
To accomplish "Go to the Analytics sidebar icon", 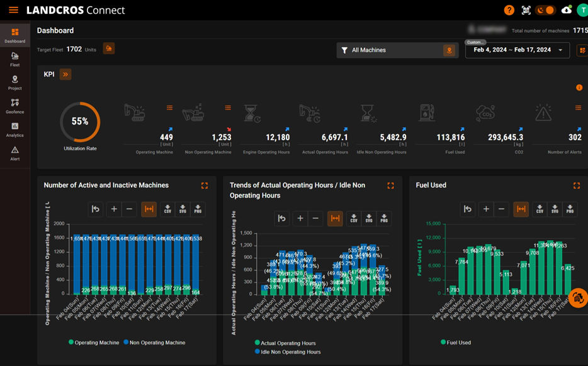I will tap(14, 128).
